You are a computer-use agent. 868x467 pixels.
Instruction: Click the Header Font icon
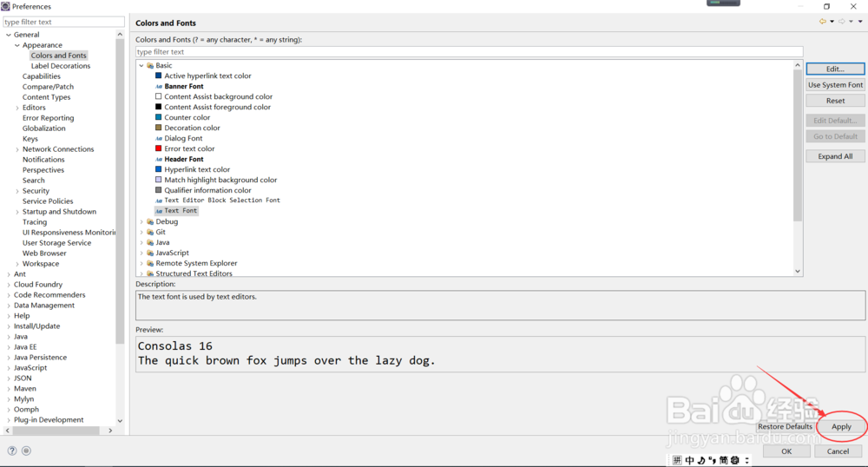tap(158, 160)
